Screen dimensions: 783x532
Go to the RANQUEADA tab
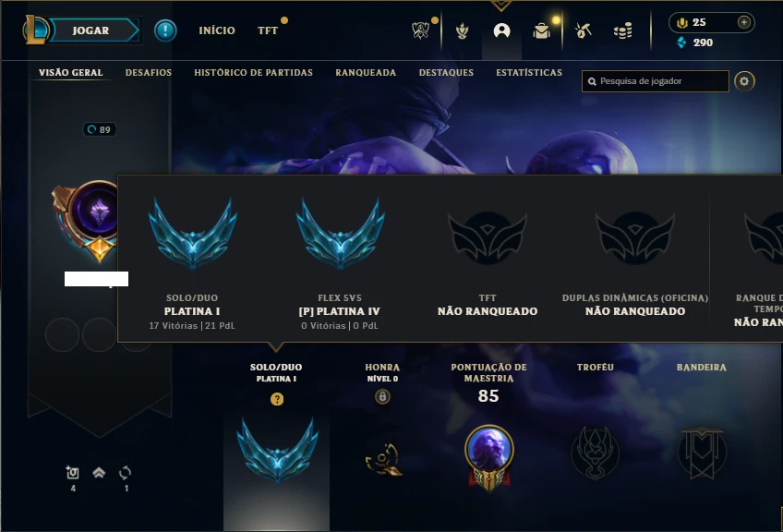(366, 73)
